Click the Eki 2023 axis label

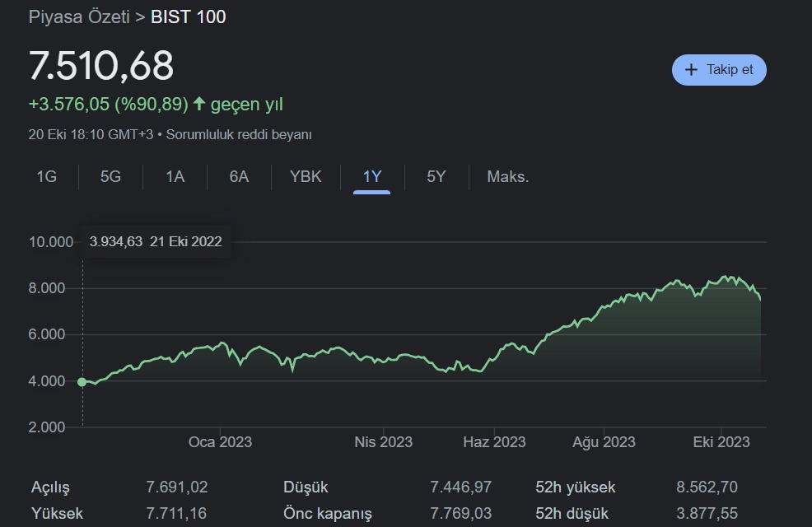pyautogui.click(x=721, y=442)
